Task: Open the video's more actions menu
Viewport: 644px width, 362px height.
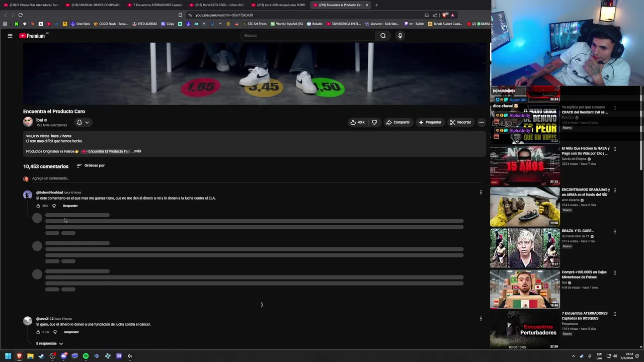Action: [x=481, y=122]
